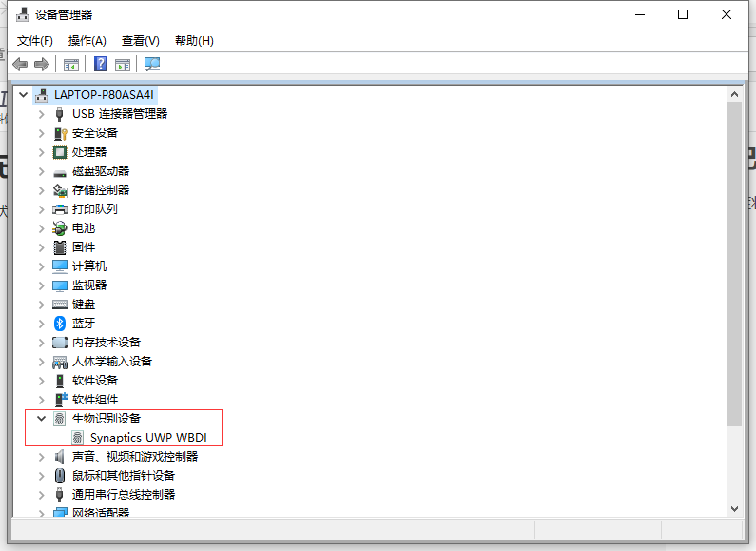
Task: Expand the 处理器 category chevron
Action: pyautogui.click(x=42, y=152)
